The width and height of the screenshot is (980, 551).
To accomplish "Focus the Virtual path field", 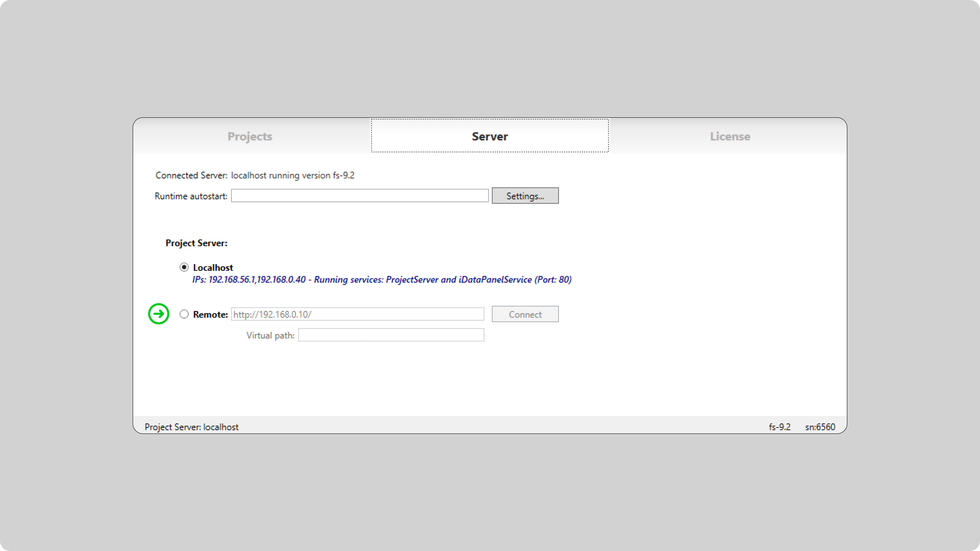I will coord(391,335).
